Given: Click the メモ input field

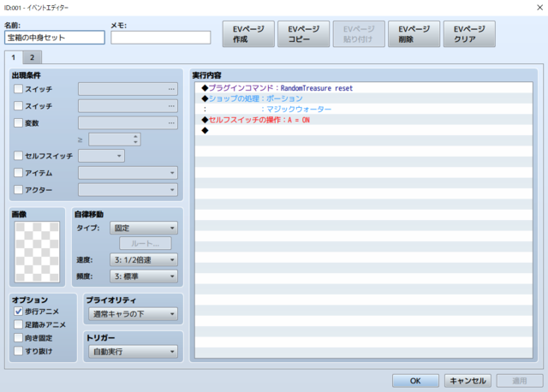Looking at the screenshot, I should 161,38.
